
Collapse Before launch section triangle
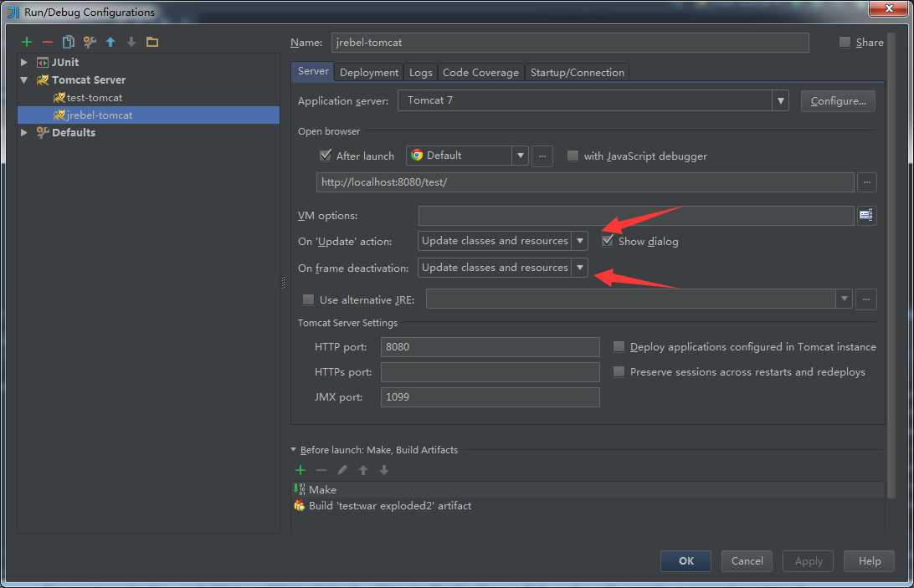[x=293, y=449]
